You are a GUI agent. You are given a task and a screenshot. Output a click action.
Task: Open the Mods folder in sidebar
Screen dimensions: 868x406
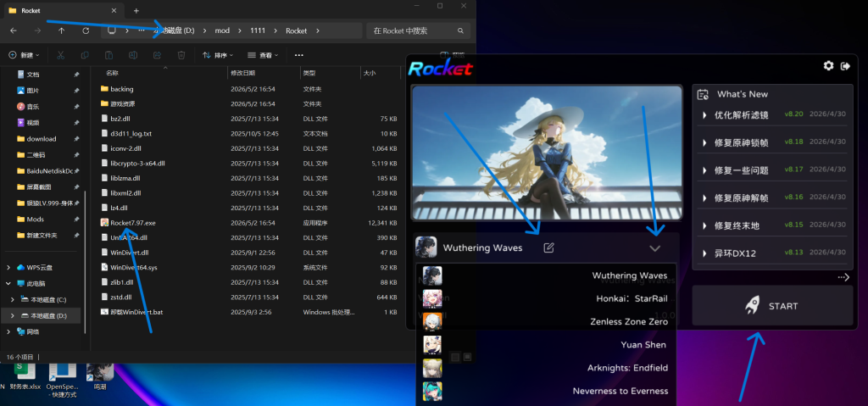click(x=36, y=220)
